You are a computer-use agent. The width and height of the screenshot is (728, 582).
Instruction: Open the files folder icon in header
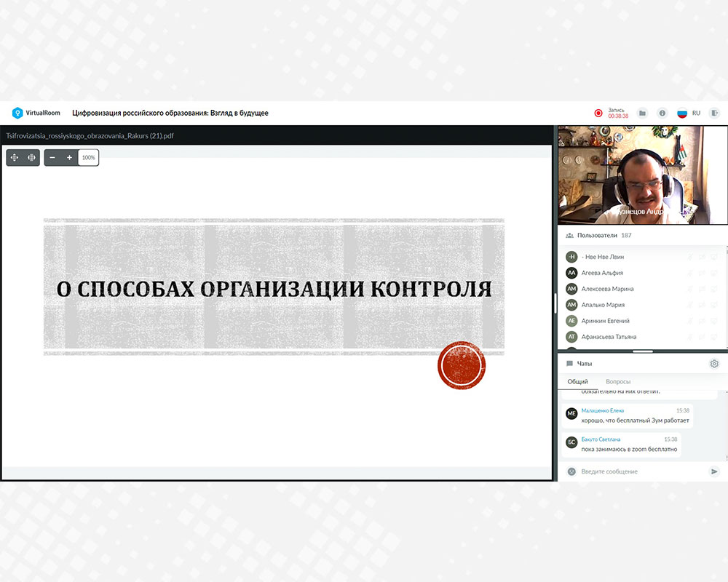coord(643,113)
